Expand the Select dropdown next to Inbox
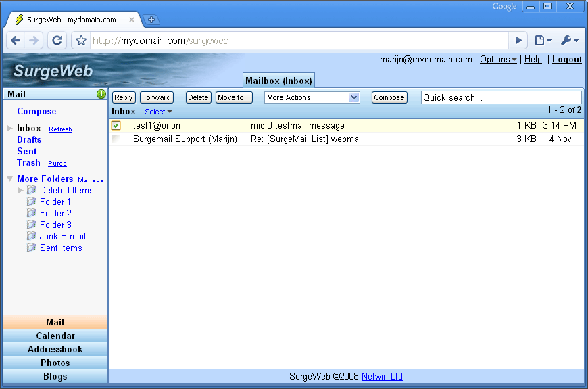Image resolution: width=588 pixels, height=389 pixels. click(x=158, y=112)
